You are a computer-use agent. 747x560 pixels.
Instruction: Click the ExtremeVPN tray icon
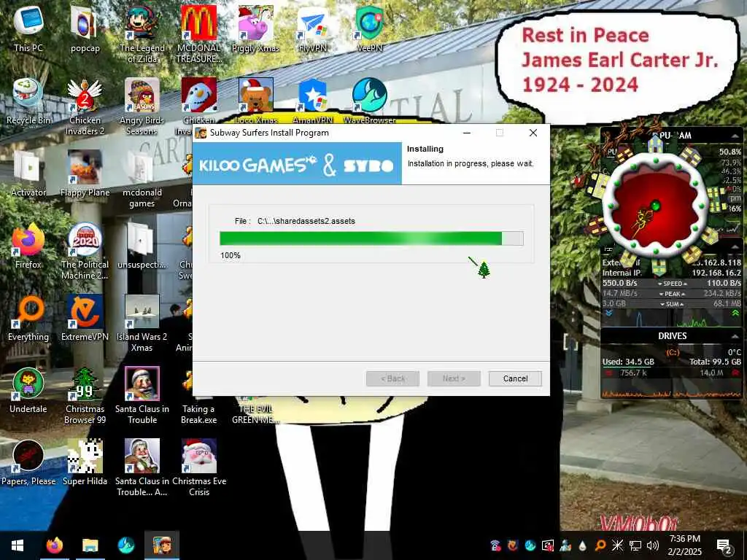pyautogui.click(x=513, y=545)
